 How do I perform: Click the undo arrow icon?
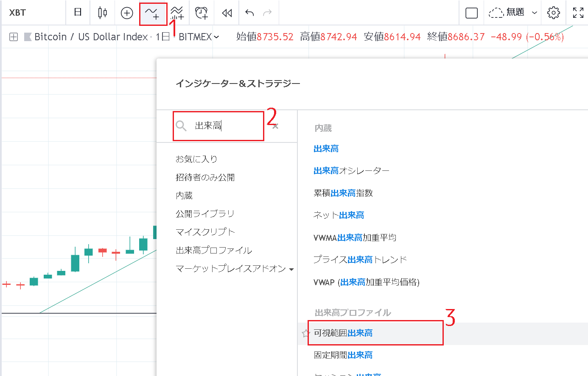tap(249, 13)
